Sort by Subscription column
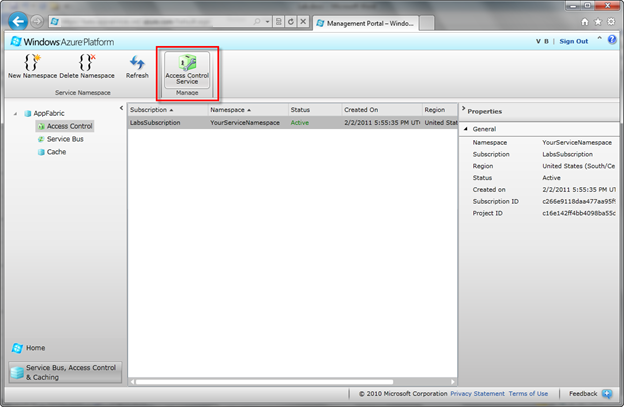Screen dimensions: 624x407 [x=168, y=110]
